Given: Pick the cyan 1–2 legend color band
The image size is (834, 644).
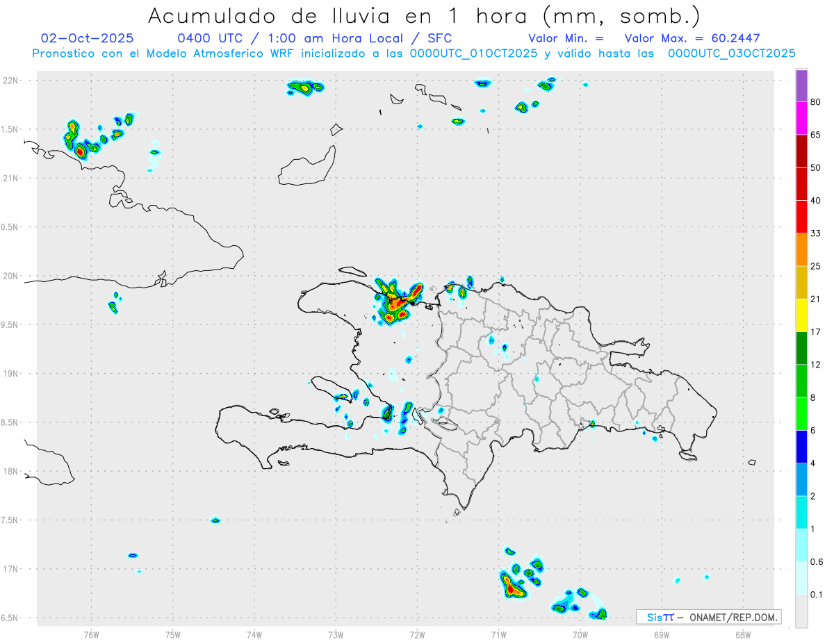Looking at the screenshot, I should [801, 512].
